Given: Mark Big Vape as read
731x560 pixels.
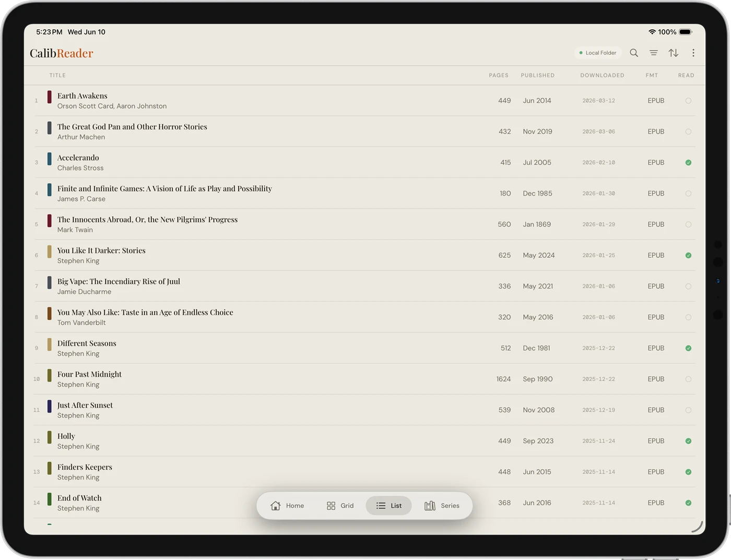Looking at the screenshot, I should click(x=688, y=286).
